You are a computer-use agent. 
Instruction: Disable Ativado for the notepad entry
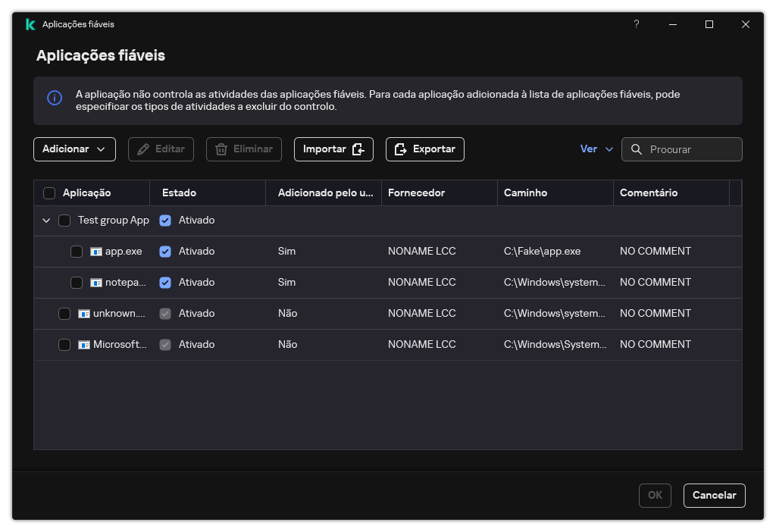click(x=165, y=282)
